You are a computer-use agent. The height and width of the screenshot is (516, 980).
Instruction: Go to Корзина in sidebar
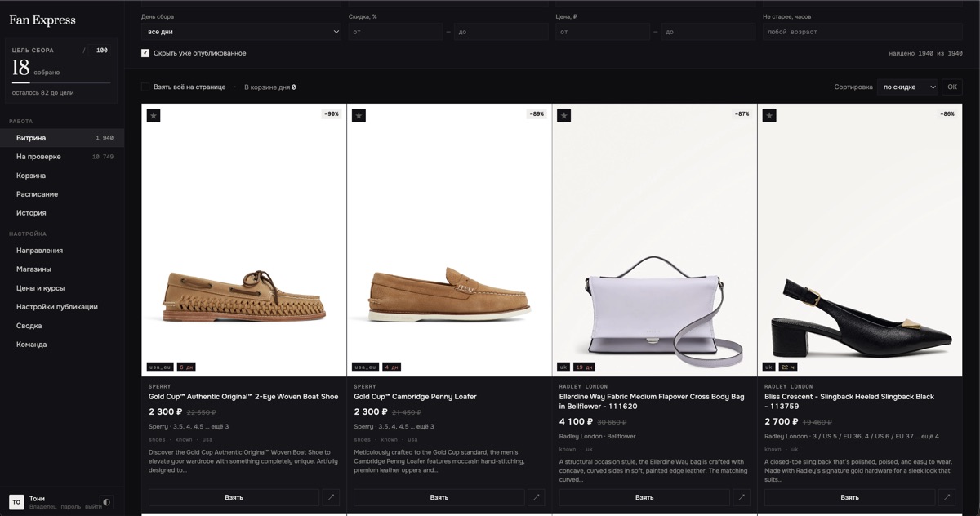(62, 176)
